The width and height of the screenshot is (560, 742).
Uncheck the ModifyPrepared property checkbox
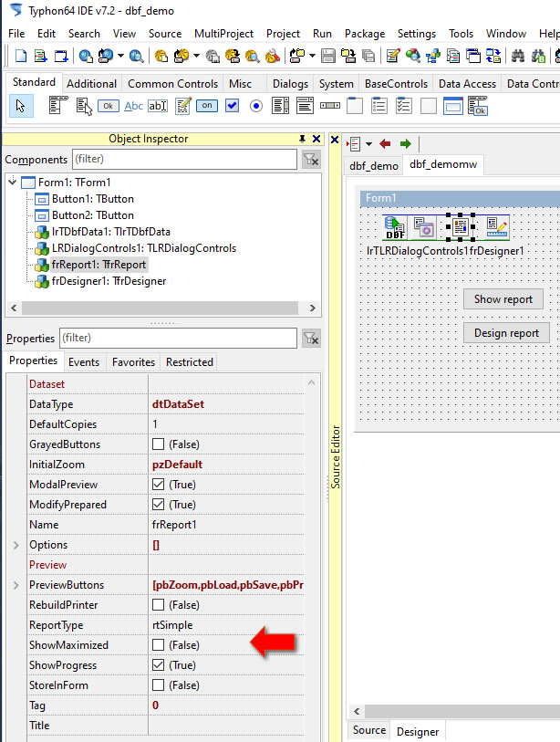coord(159,505)
